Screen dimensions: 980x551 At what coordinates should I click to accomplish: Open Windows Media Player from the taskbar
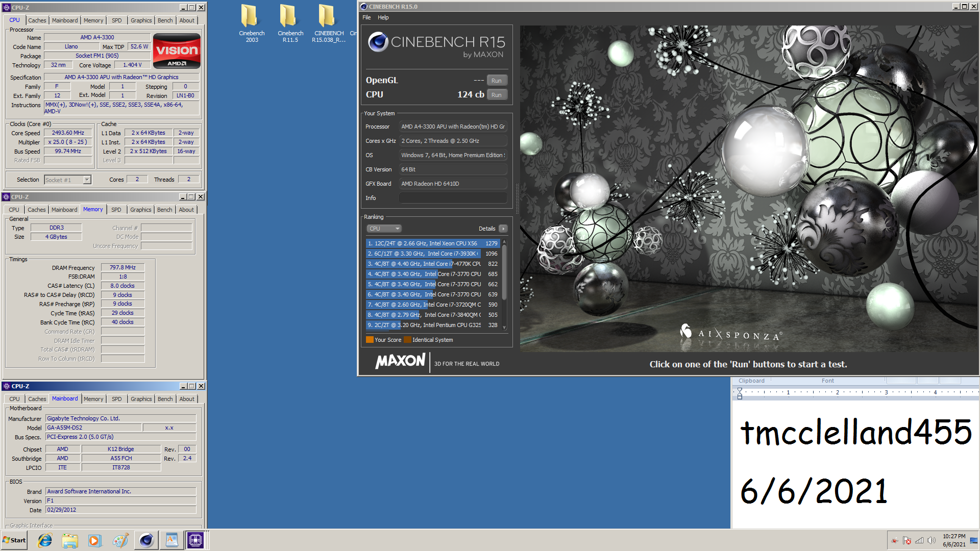[94, 540]
